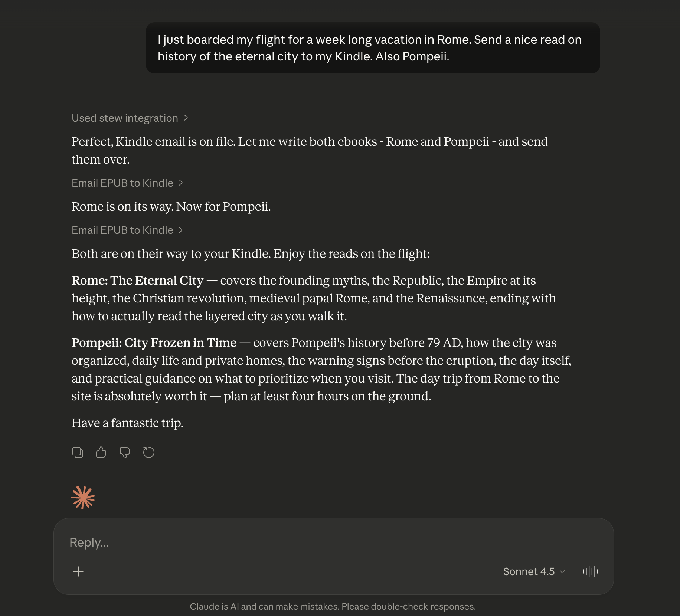Give the response a thumbs up

click(101, 452)
